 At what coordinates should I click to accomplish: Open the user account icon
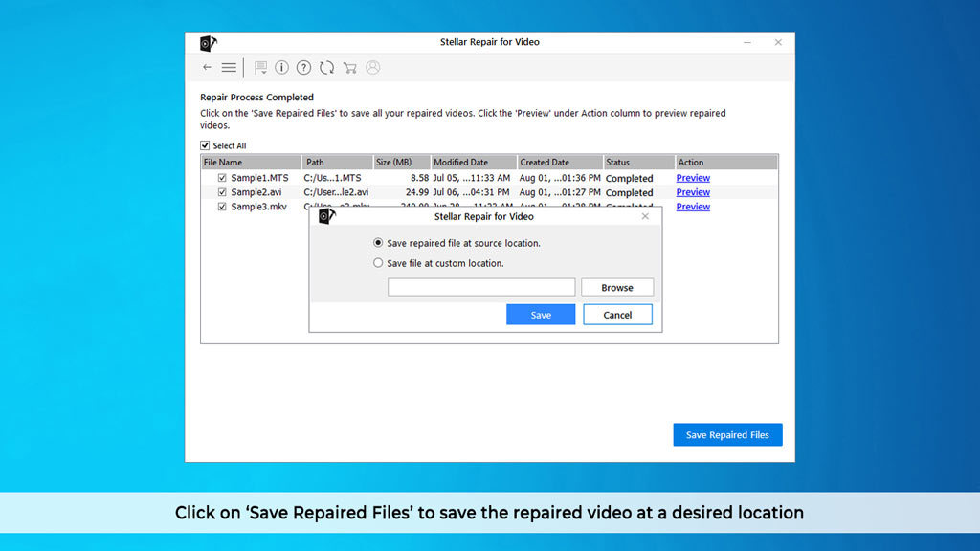tap(373, 68)
